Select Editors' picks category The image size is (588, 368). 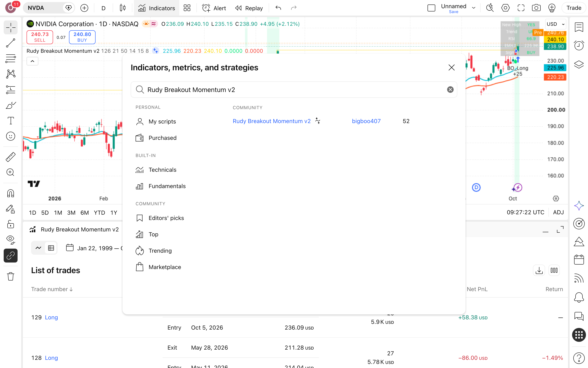(x=160, y=218)
